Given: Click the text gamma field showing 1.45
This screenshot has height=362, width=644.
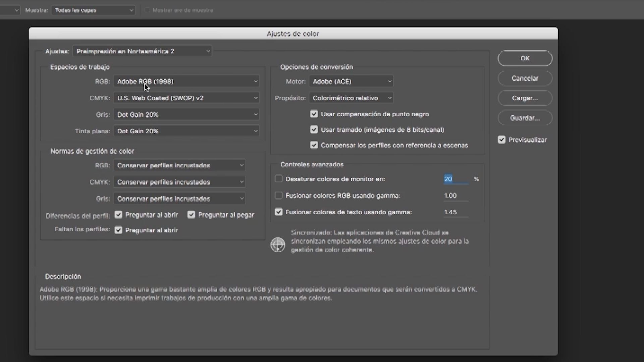Looking at the screenshot, I should point(456,212).
